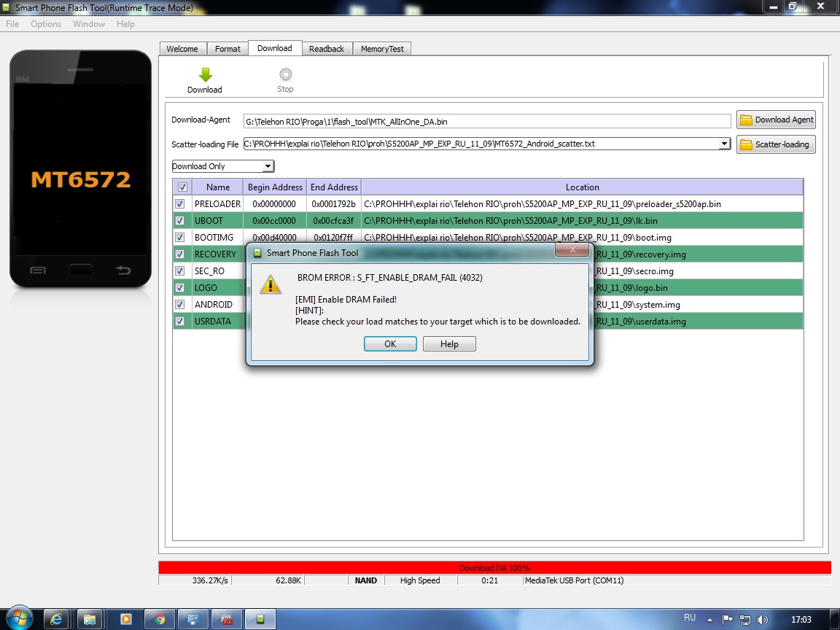
Task: Expand the Scatter-loading File path dropdown
Action: pyautogui.click(x=724, y=144)
